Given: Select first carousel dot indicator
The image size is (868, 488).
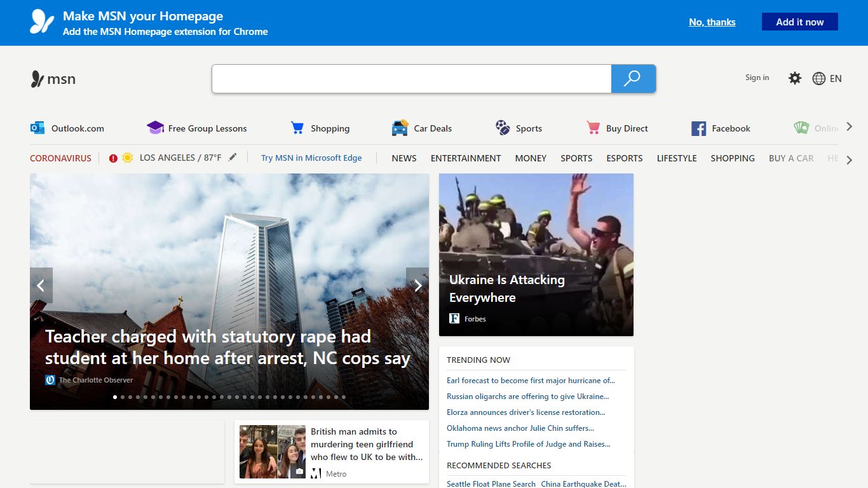Looking at the screenshot, I should point(115,397).
